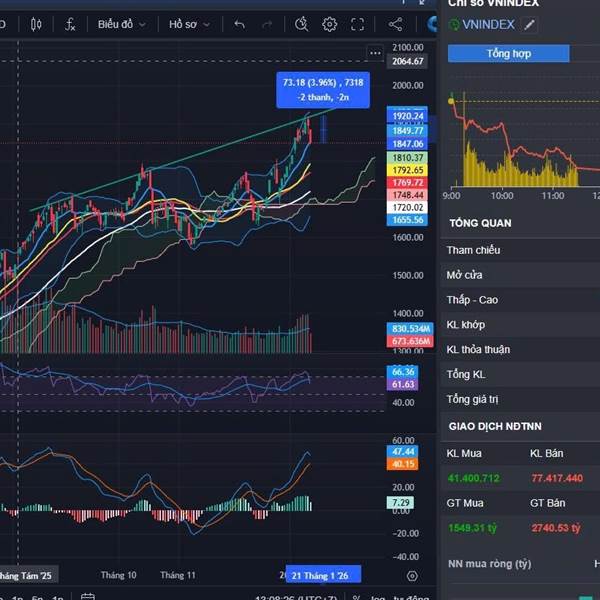Open the go-to-date calendar icon
600x600 pixels.
(x=88, y=597)
